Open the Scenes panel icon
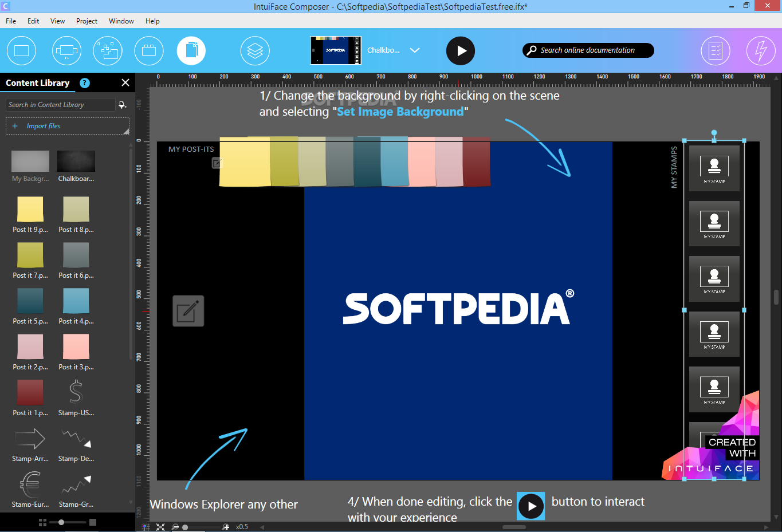 click(x=22, y=50)
